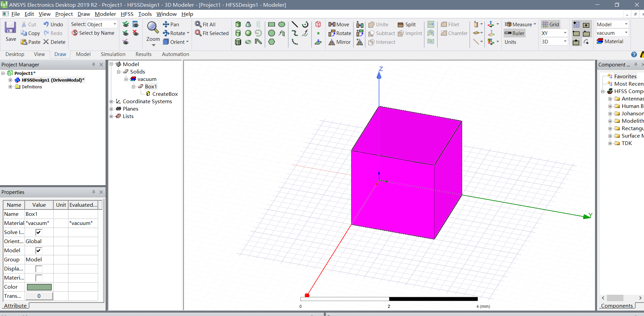This screenshot has width=644, height=316.
Task: Toggle Solve Inside checkbox for Box1
Action: [38, 232]
